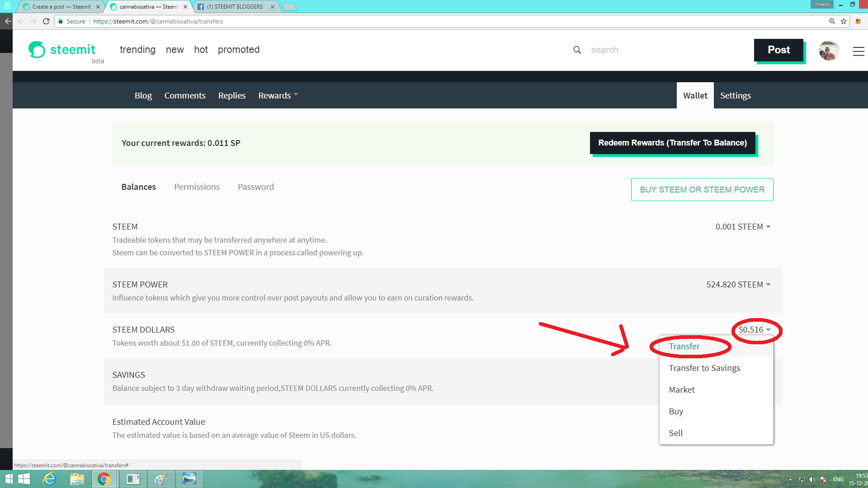Open Chrome from the taskbar
The height and width of the screenshot is (488, 868).
[x=104, y=479]
